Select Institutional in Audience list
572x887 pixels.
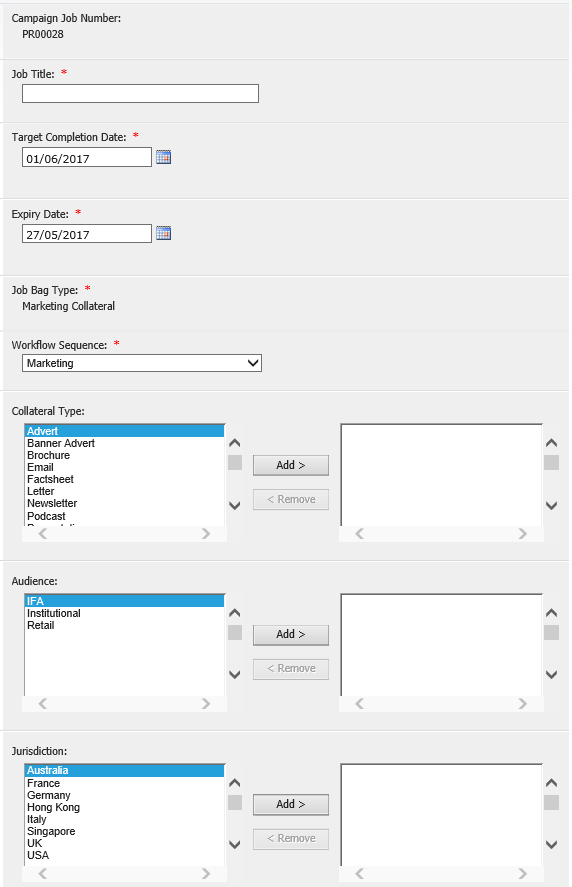click(x=54, y=613)
